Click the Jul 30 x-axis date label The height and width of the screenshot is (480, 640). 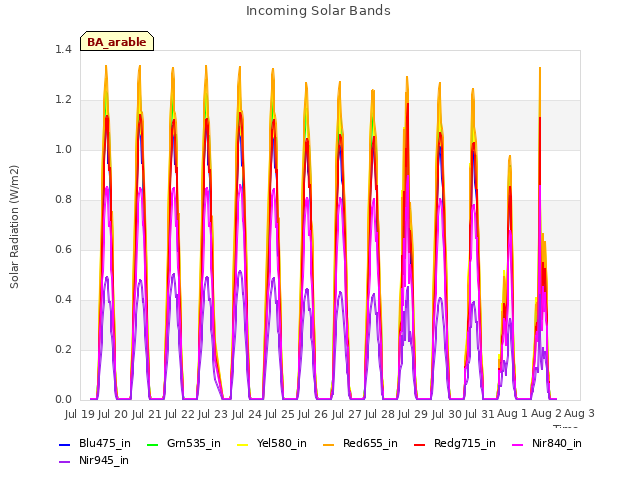(x=447, y=414)
